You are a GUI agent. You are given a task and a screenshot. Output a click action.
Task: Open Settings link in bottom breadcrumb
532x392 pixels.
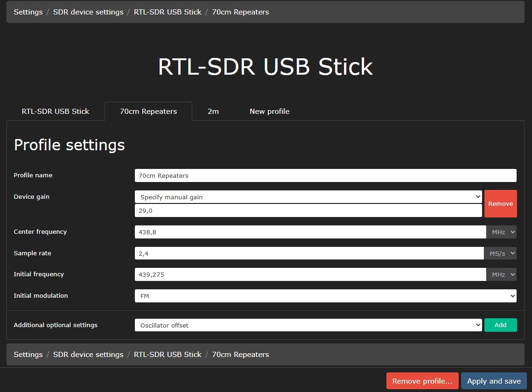pyautogui.click(x=28, y=354)
